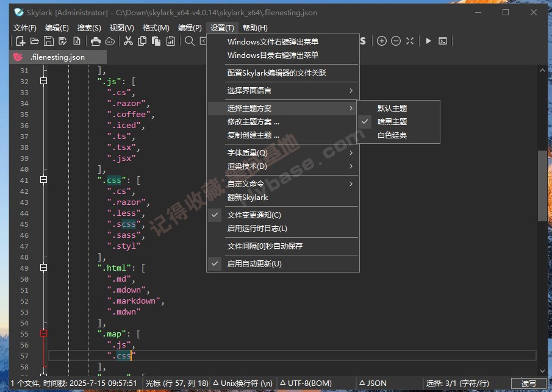Choose 翻新Skylark
552x392 pixels.
pos(283,198)
